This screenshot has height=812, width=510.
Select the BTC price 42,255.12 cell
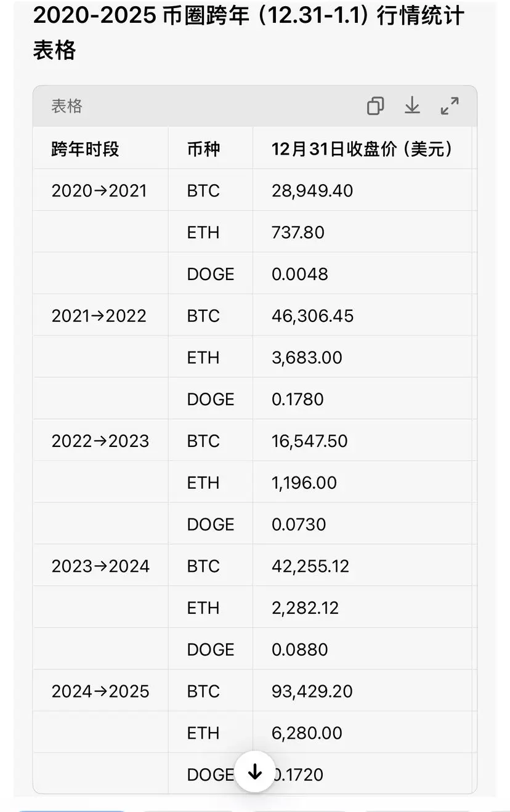pos(310,566)
